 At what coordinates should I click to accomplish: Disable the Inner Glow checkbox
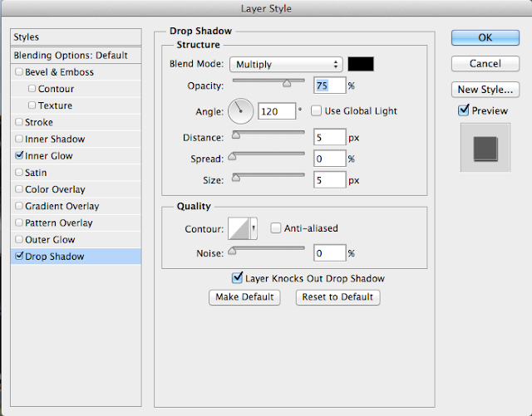(x=19, y=155)
